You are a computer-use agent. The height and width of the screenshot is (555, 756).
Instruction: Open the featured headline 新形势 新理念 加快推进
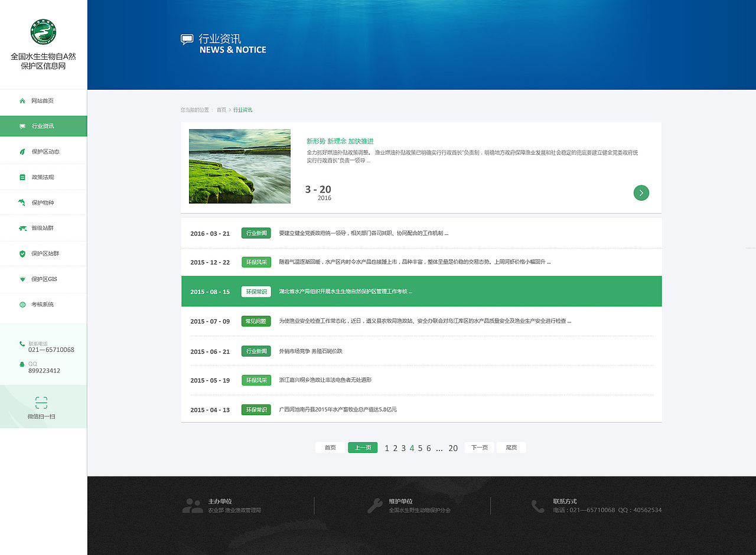coord(340,141)
